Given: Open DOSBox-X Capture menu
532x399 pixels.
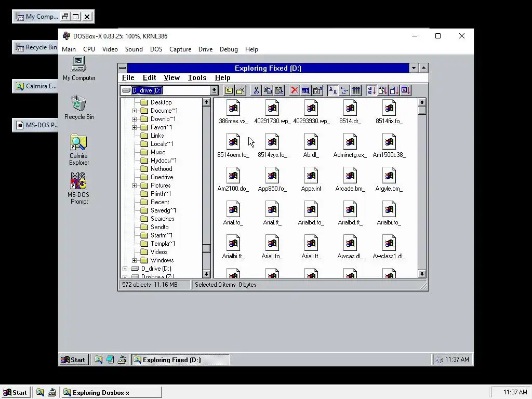Looking at the screenshot, I should pyautogui.click(x=180, y=49).
